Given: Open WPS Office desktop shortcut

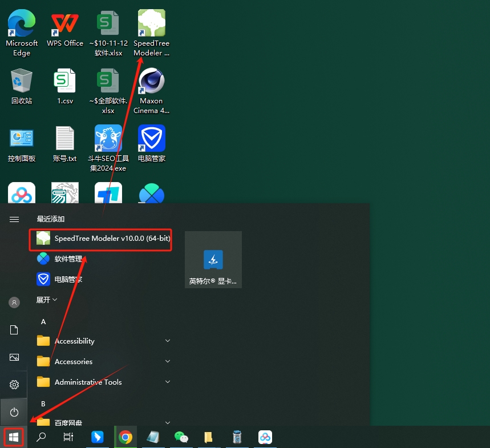Looking at the screenshot, I should pyautogui.click(x=65, y=29).
